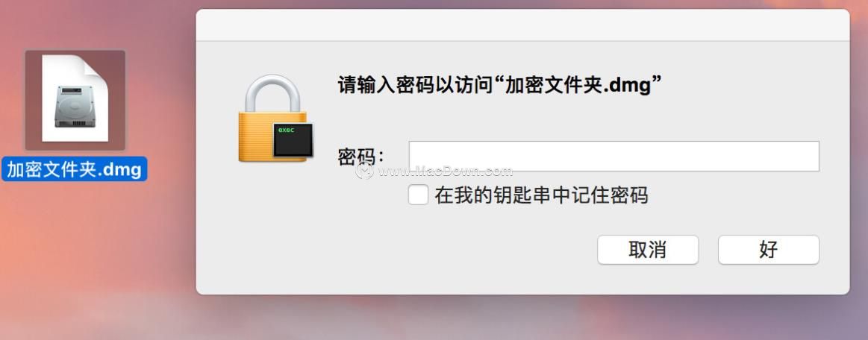Select the highlighted 加密文件夹.dmg filename label
Screen dimensions: 868x340
(x=74, y=169)
